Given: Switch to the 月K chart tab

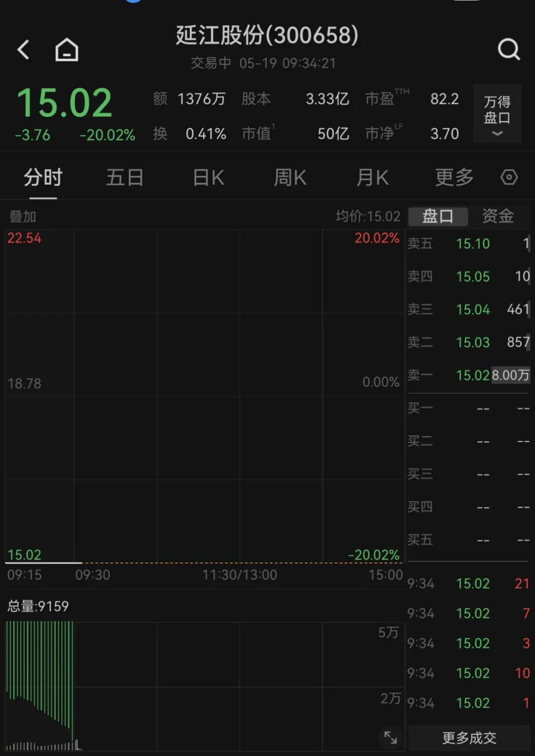Looking at the screenshot, I should [373, 177].
